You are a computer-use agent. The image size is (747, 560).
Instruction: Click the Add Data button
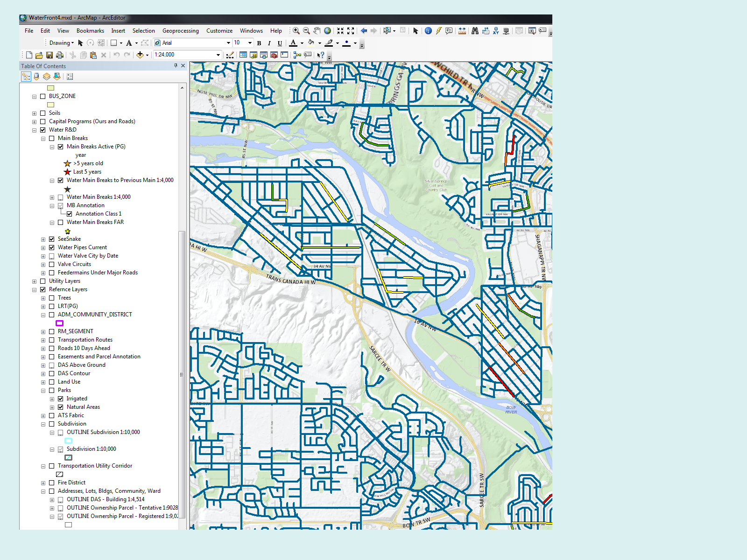coord(140,55)
